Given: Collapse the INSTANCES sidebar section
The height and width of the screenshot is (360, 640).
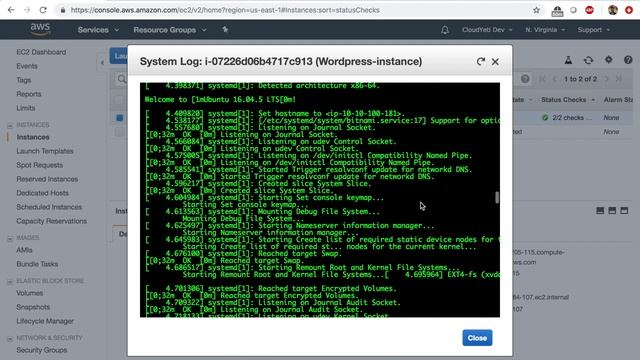Looking at the screenshot, I should click(x=10, y=125).
